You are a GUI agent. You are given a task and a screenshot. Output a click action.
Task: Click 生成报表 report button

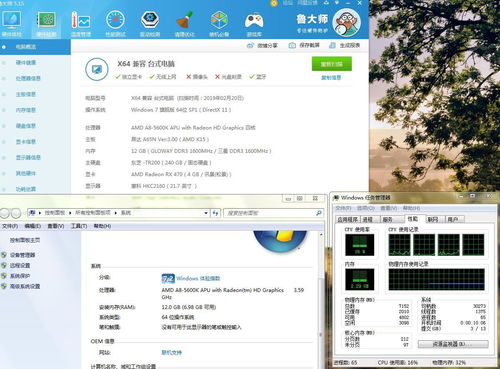pos(345,45)
